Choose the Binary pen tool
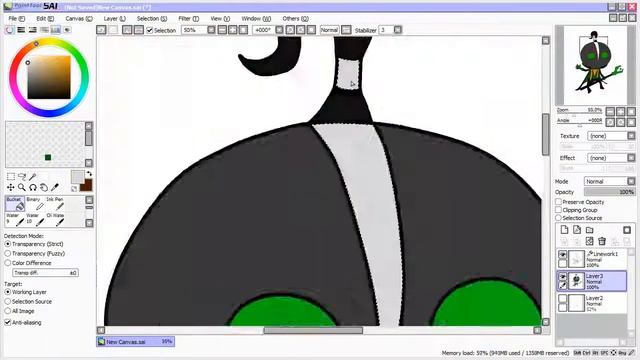 pyautogui.click(x=35, y=204)
